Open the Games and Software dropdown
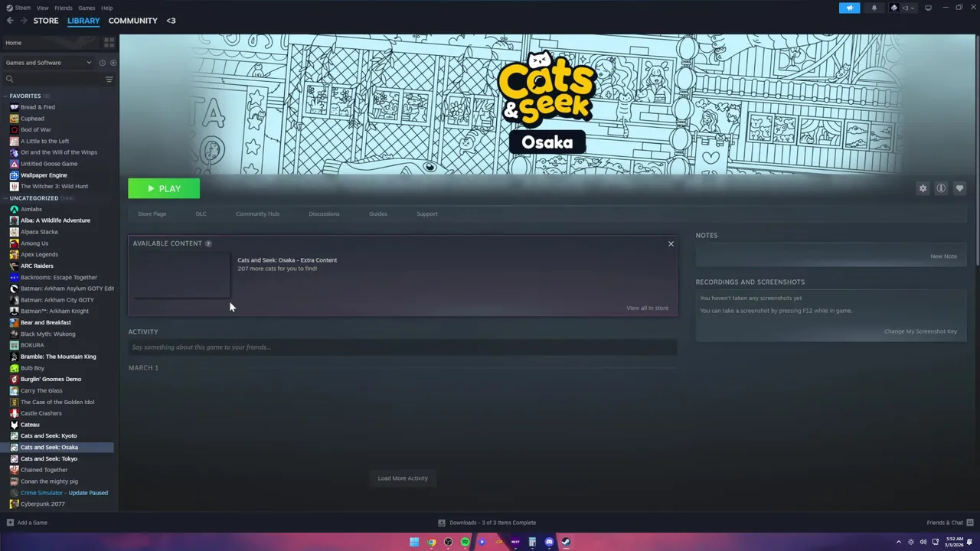 (47, 63)
